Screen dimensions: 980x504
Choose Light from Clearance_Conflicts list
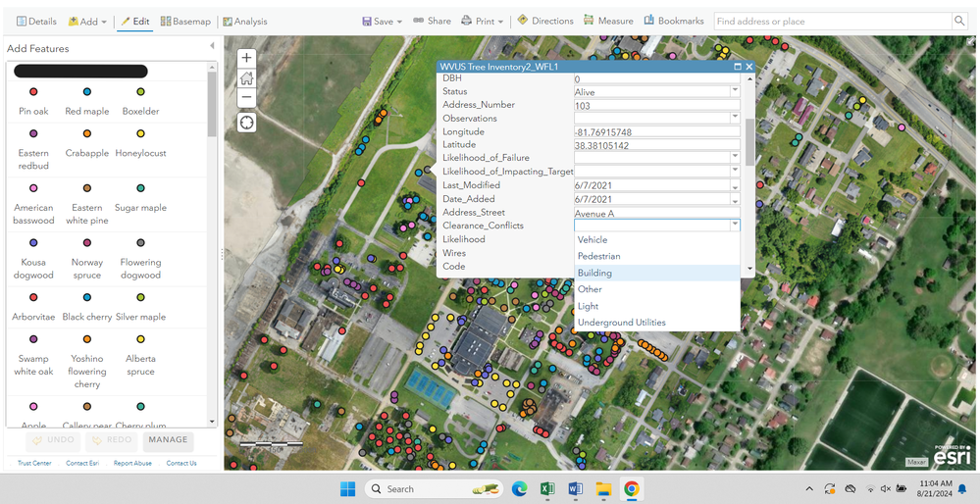click(x=657, y=306)
